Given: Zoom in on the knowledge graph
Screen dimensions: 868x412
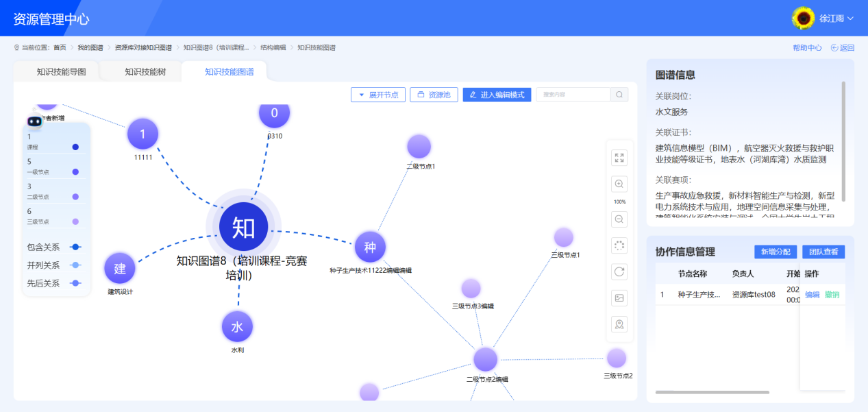Looking at the screenshot, I should 619,184.
